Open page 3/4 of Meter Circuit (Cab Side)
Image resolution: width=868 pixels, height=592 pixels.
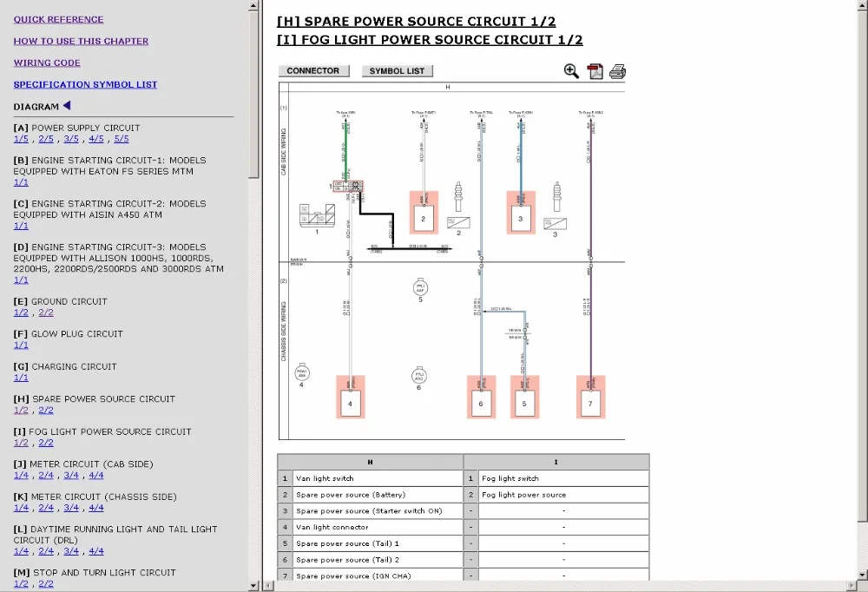71,475
